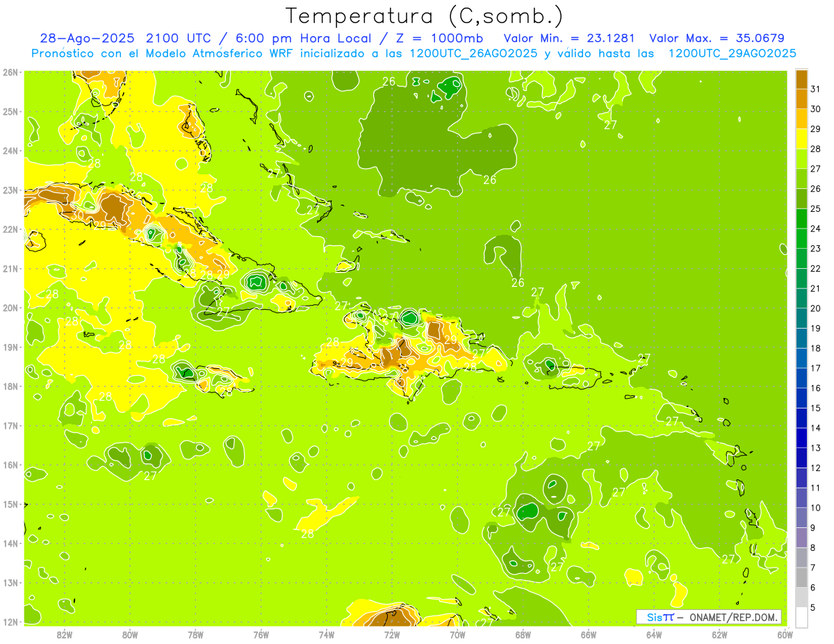Screen dimensions: 834x644
Task: Click the 76W longitude axis label
Action: click(261, 634)
